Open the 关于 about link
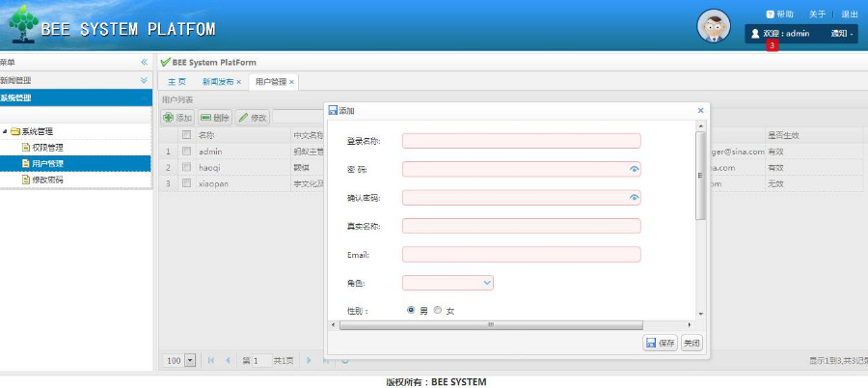 (x=817, y=14)
